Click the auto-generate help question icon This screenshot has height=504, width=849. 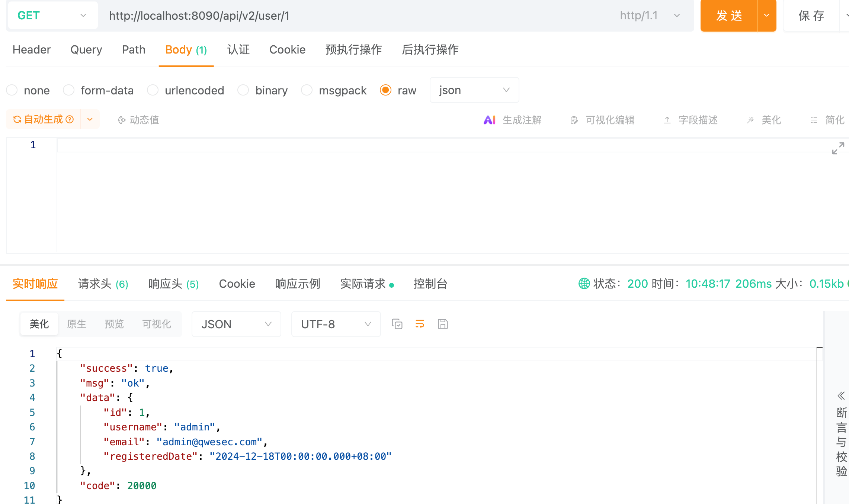click(x=70, y=119)
